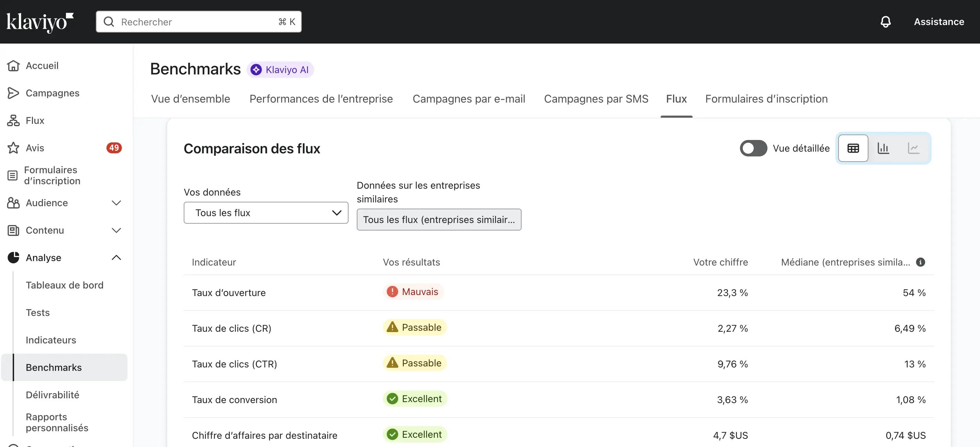Click the median info icon

(x=920, y=262)
